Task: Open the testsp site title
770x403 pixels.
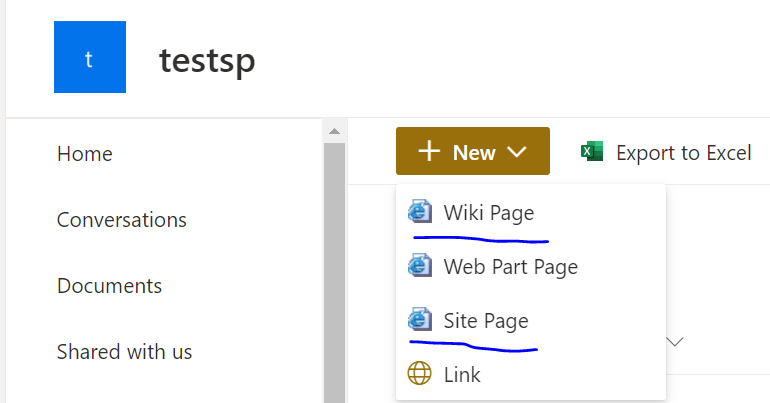Action: click(207, 61)
